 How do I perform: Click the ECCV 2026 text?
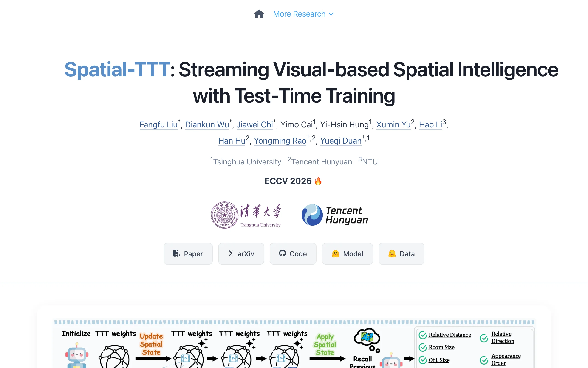tap(288, 181)
